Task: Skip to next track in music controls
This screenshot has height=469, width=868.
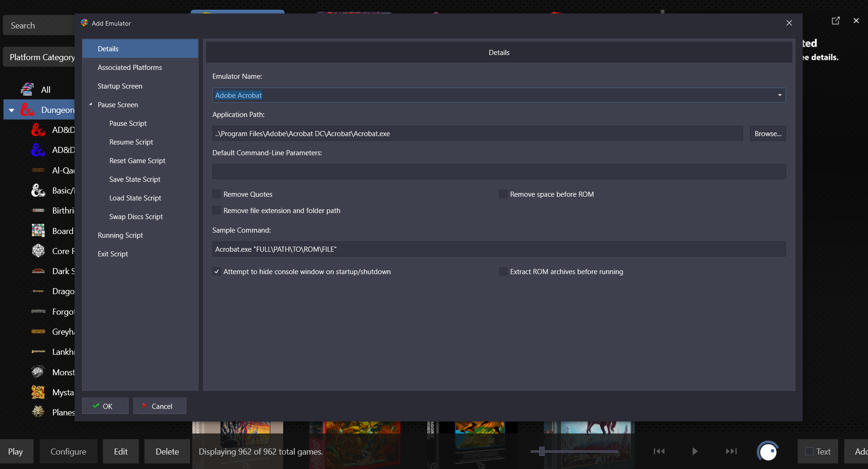Action: (731, 451)
